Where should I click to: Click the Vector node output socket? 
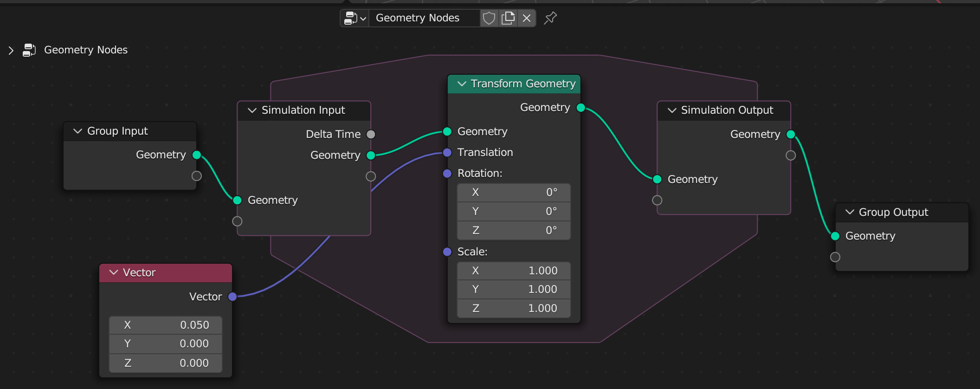click(232, 297)
